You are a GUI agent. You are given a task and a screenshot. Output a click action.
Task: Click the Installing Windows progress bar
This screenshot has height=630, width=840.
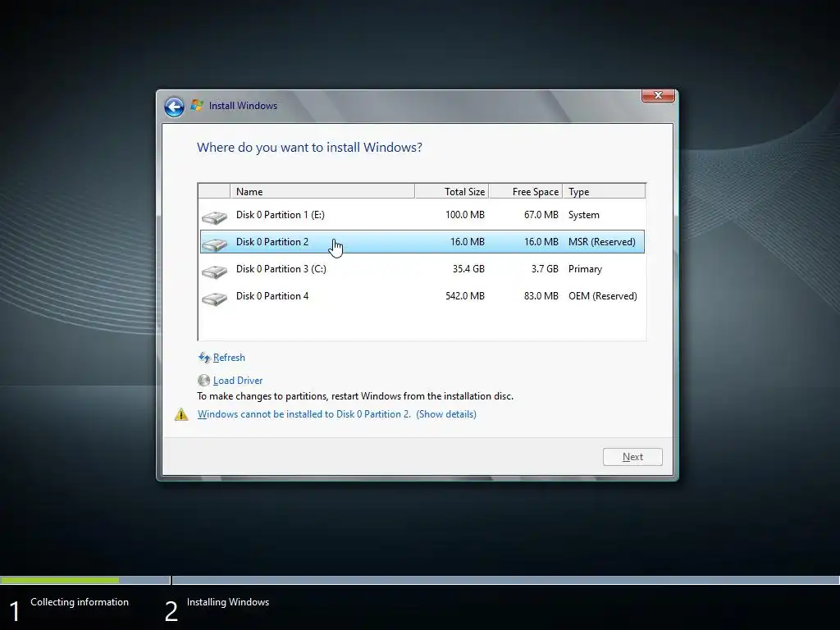[505, 580]
